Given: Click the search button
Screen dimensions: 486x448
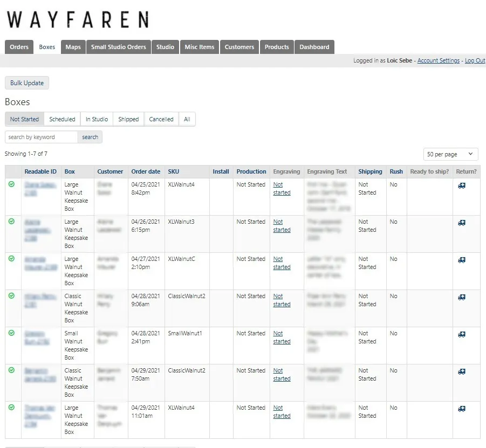Looking at the screenshot, I should (90, 137).
